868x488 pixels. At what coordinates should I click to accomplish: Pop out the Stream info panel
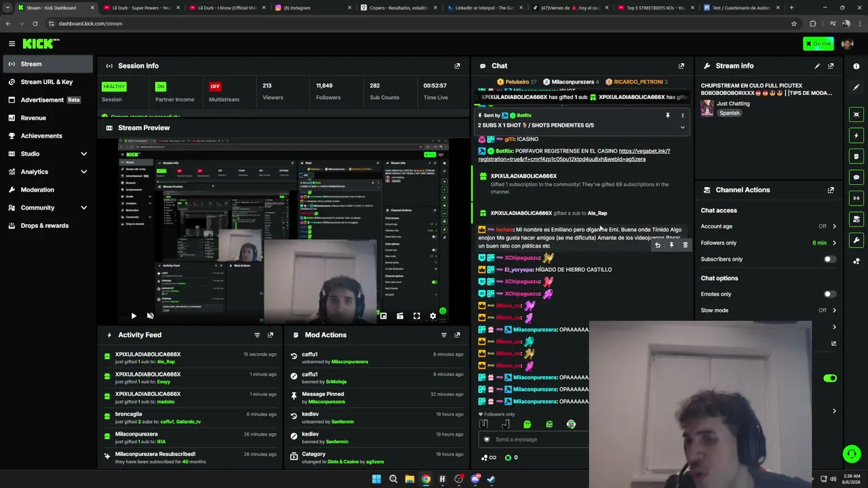(831, 66)
